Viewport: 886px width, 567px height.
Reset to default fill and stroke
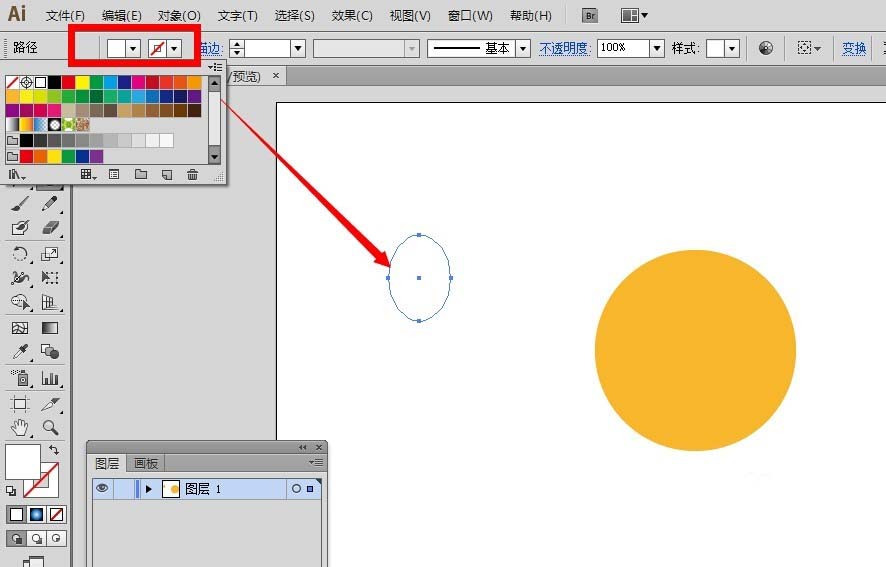(11, 491)
